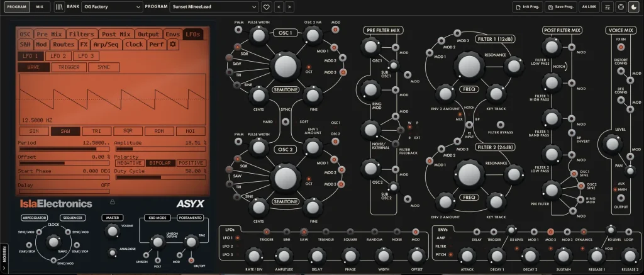The image size is (644, 275).
Task: Toggle the LFO Saw waveform LED button
Action: point(304,232)
